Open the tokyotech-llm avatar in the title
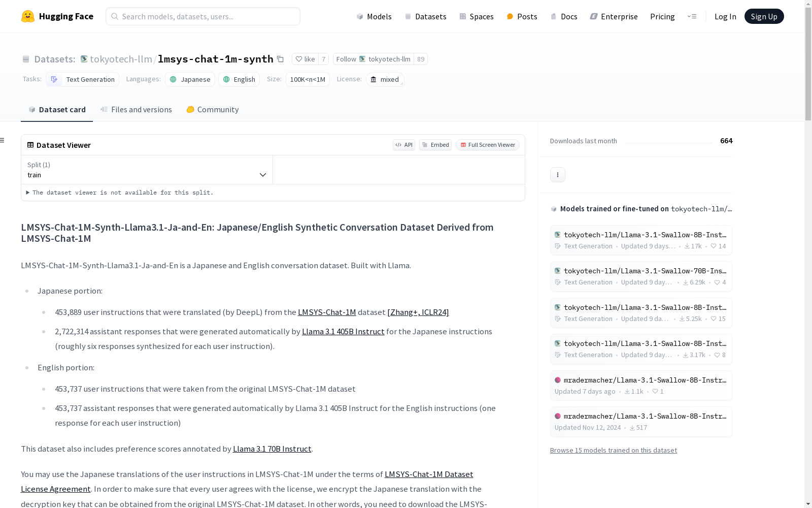This screenshot has height=508, width=812. tap(84, 59)
